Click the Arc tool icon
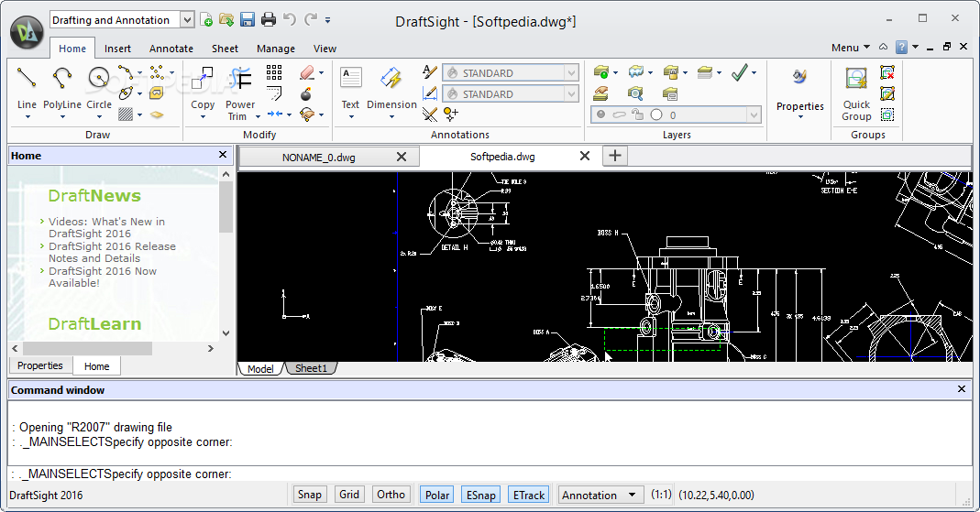Screen dimensions: 980x512 coord(125,71)
